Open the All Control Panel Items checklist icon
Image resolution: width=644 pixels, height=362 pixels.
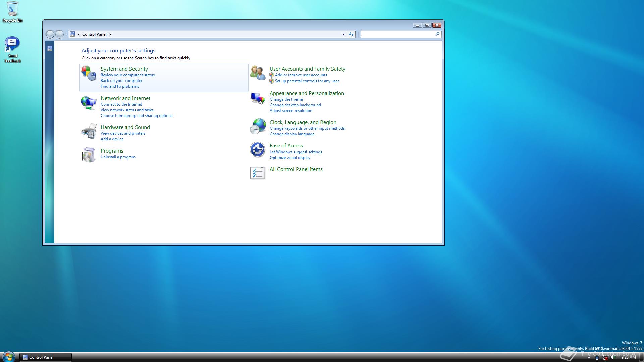point(258,173)
